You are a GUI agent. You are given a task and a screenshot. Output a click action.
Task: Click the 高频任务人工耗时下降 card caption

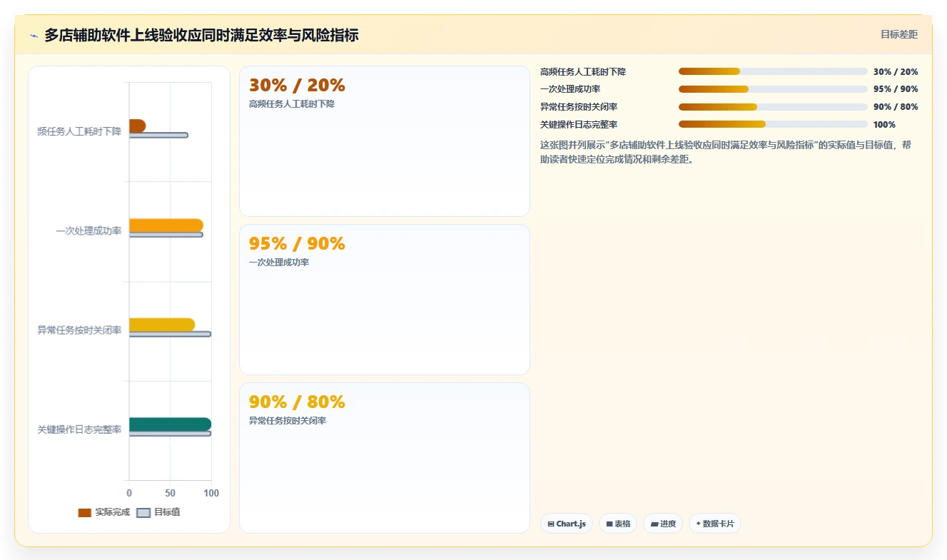click(x=292, y=104)
